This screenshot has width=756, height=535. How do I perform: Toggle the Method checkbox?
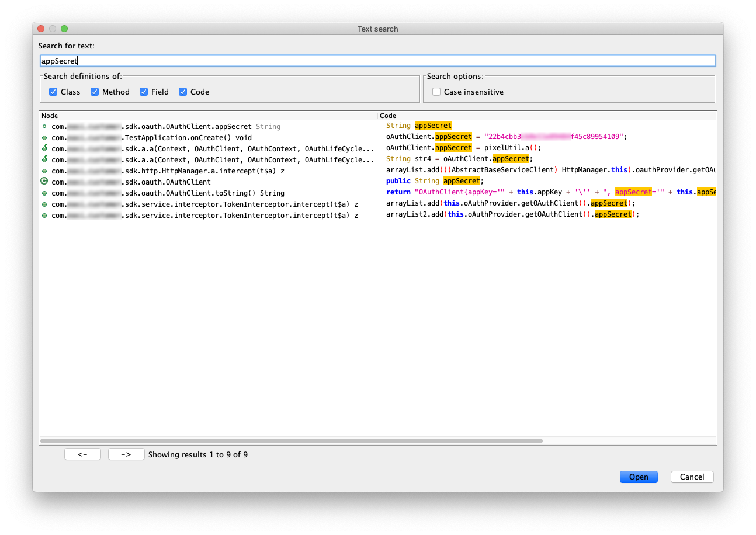[x=95, y=92]
